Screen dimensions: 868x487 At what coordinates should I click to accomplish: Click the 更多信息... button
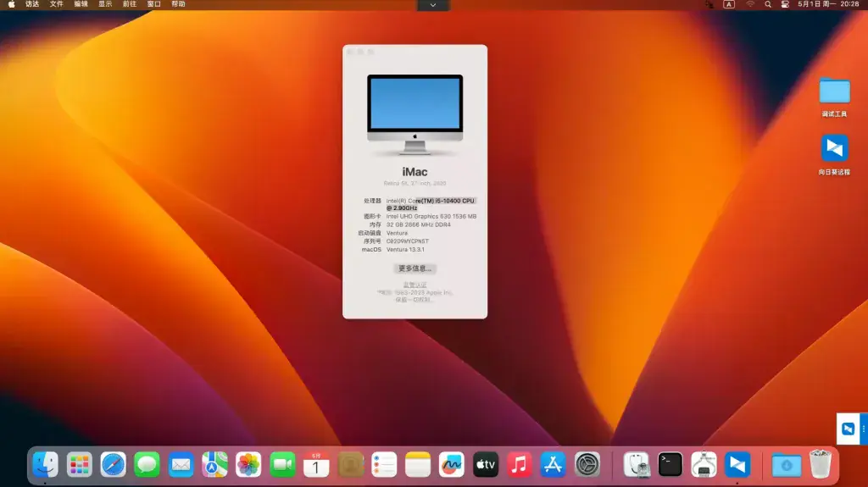click(x=415, y=268)
